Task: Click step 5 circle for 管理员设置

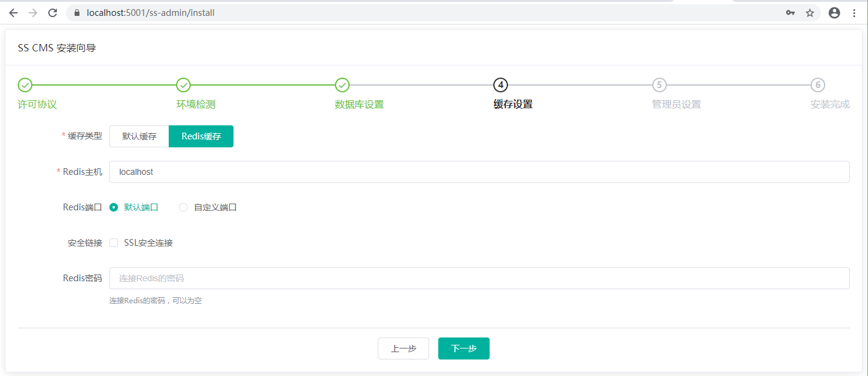Action: [x=659, y=85]
